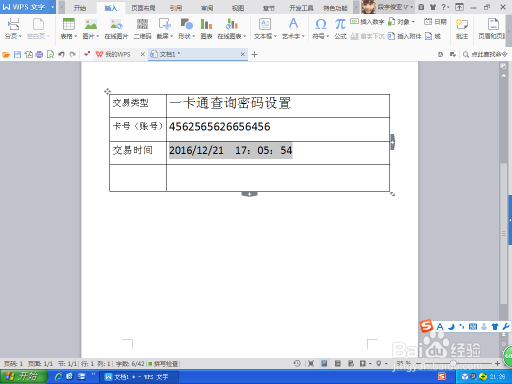Viewport: 512px width, 384px height.
Task: Switch to the 开发工具 (Developer) tab
Action: tap(301, 8)
